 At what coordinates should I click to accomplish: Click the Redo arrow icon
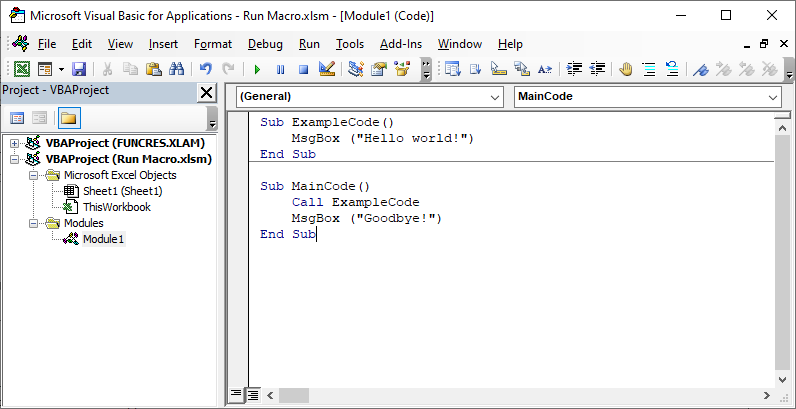click(229, 69)
